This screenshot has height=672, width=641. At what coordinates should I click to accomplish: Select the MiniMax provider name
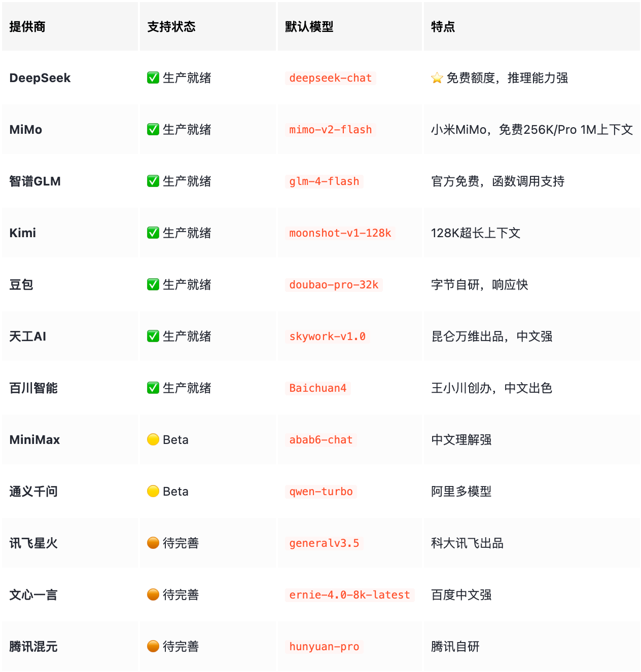point(34,439)
